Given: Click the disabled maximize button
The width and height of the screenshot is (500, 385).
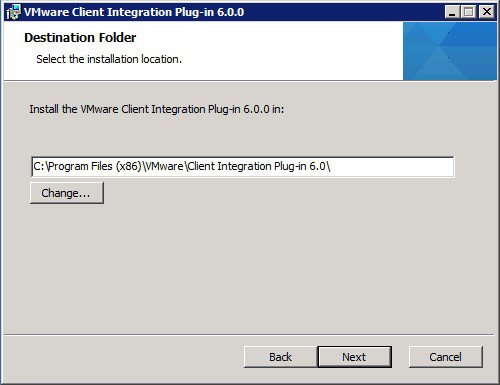Looking at the screenshot, I should click(x=469, y=12).
